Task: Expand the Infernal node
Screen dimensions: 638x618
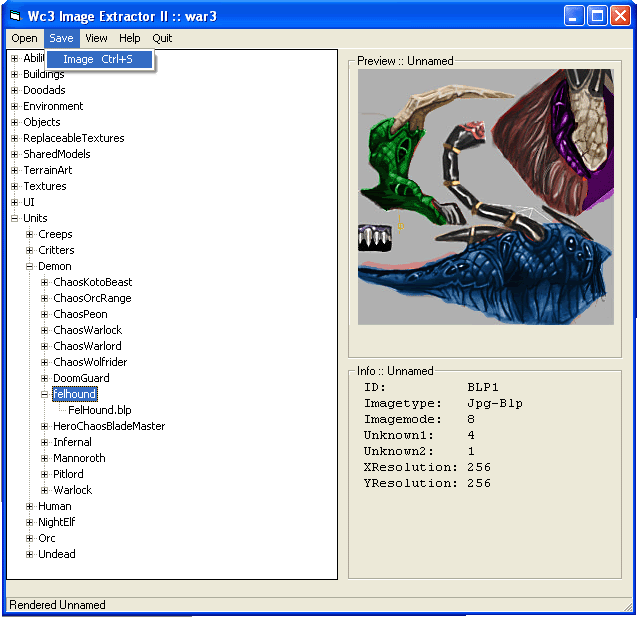Action: 44,443
